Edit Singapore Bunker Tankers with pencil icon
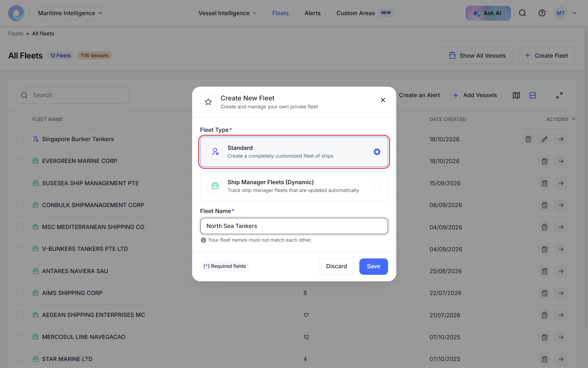 (545, 139)
